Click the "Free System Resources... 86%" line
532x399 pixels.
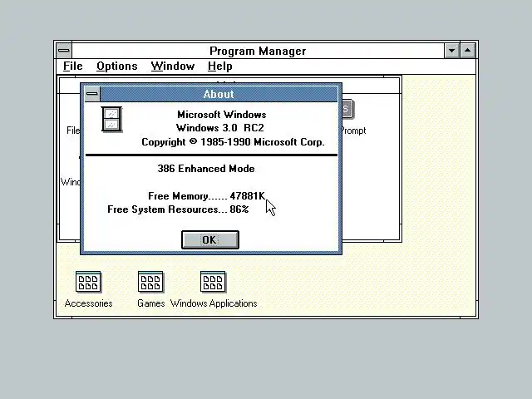click(x=178, y=209)
